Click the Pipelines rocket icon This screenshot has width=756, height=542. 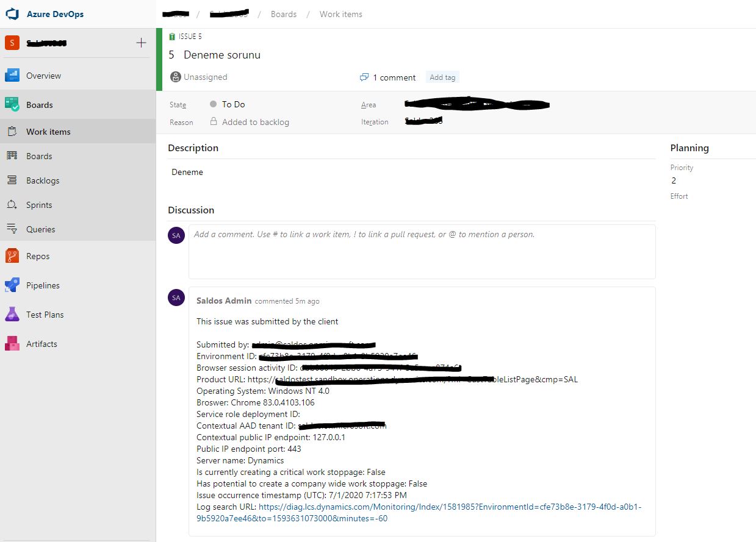12,285
